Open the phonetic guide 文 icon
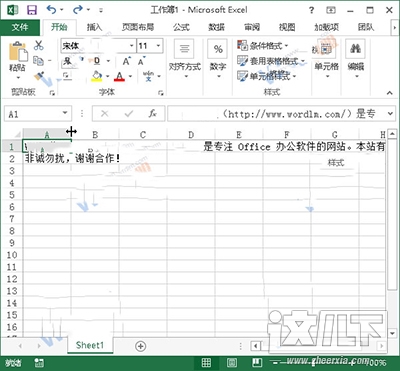 pyautogui.click(x=148, y=76)
